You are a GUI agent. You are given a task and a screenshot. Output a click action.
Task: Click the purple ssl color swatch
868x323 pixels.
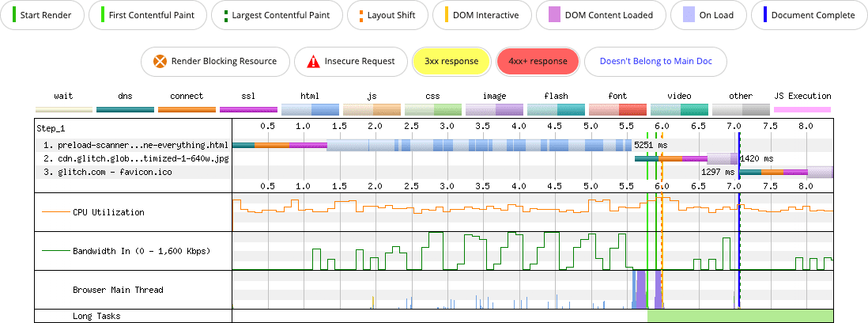[x=248, y=109]
